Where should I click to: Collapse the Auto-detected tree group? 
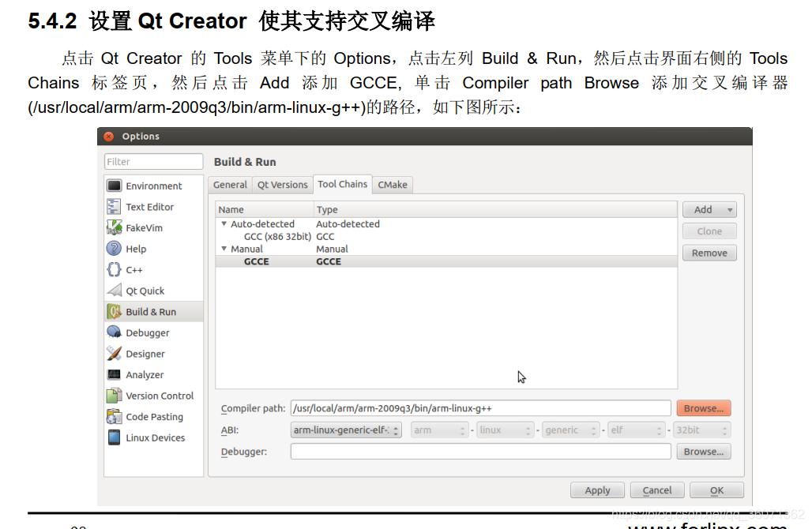click(x=224, y=223)
